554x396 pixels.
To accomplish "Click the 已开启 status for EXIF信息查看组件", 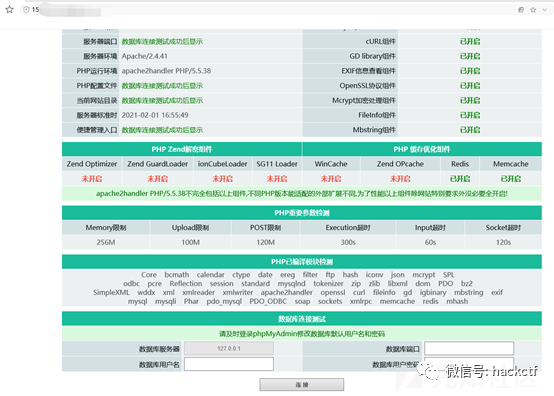I will [x=470, y=71].
